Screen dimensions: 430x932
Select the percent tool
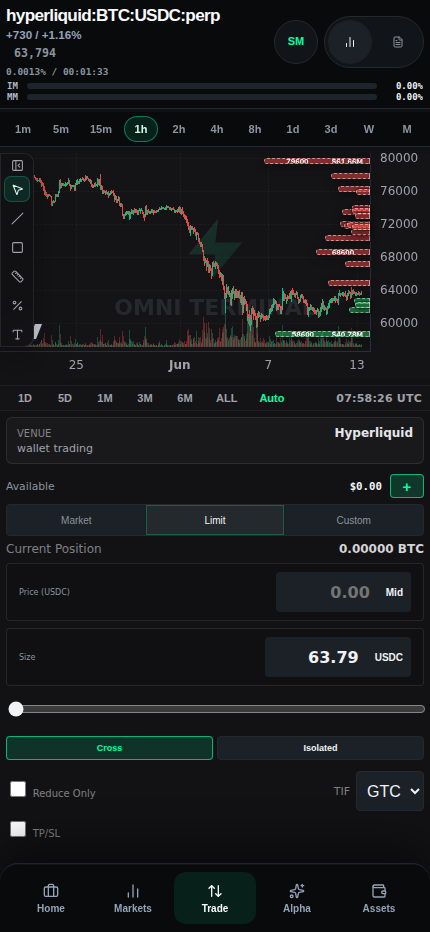(x=17, y=306)
